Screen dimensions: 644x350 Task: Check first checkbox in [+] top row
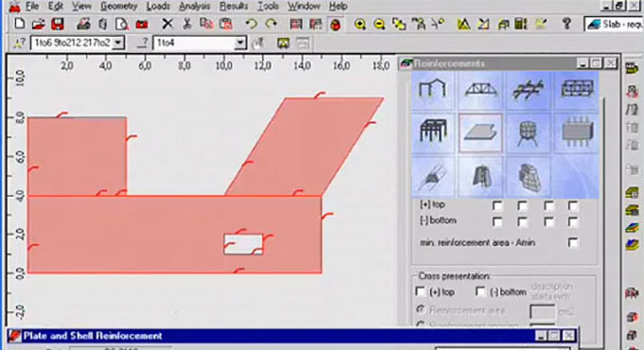pyautogui.click(x=497, y=205)
